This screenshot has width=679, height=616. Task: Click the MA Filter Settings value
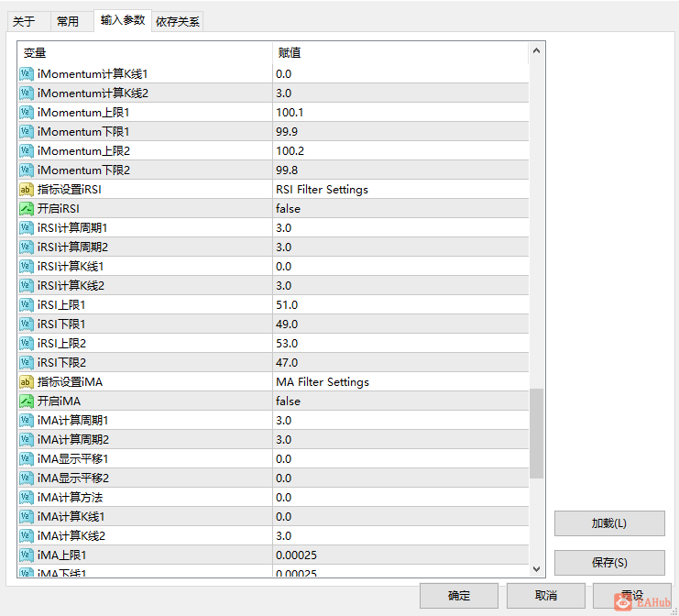click(323, 381)
